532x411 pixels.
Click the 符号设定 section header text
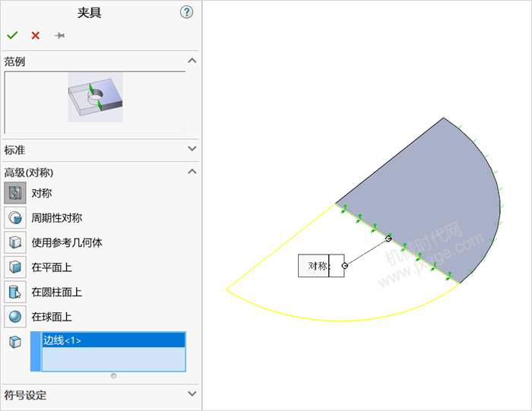click(x=25, y=395)
